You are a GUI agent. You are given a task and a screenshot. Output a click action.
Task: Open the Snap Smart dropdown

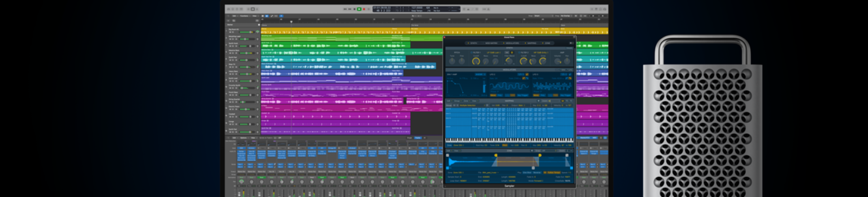tap(544, 16)
